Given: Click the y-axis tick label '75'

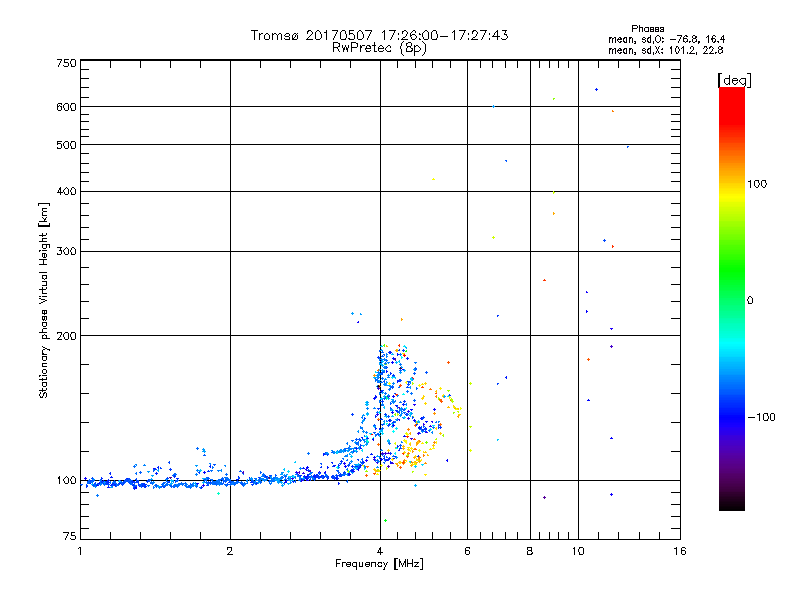Looking at the screenshot, I should (x=70, y=536).
